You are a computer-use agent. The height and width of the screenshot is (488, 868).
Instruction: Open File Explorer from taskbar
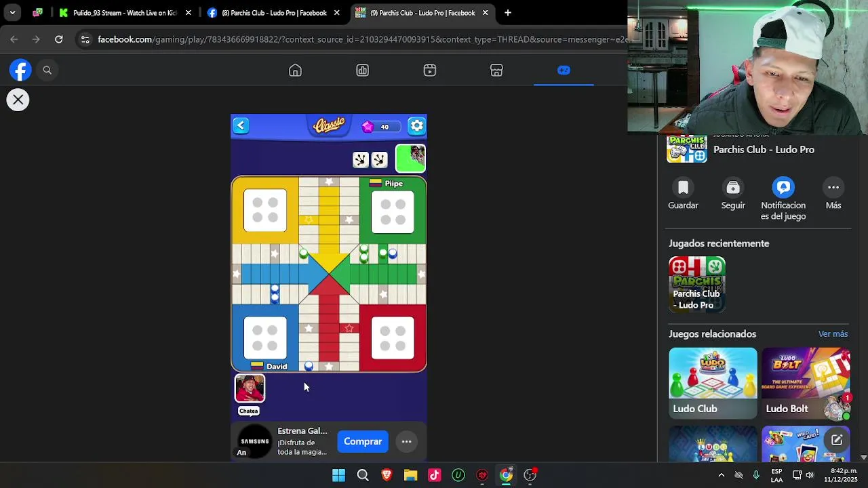tap(410, 475)
